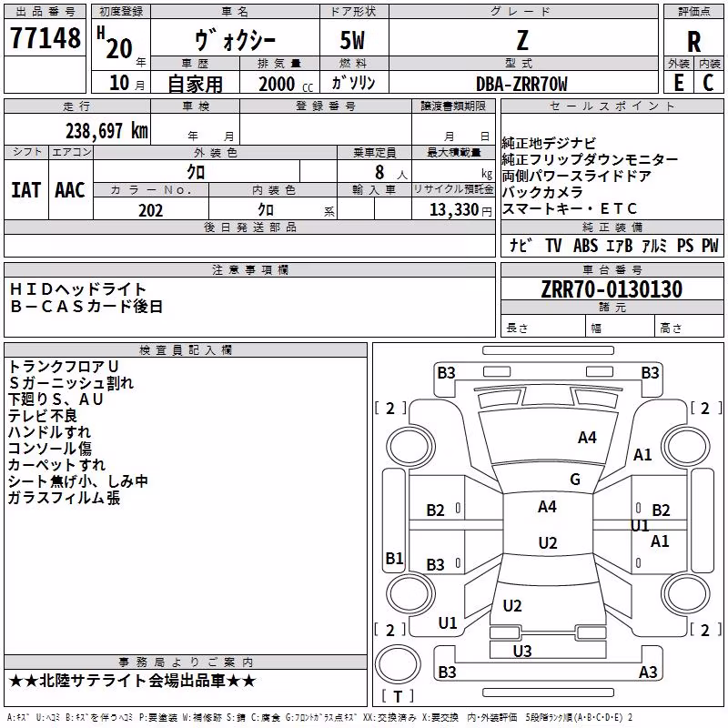Screen dimensions: 728x728
Task: Click the line スマートキー・ETC
Action: 570,208
